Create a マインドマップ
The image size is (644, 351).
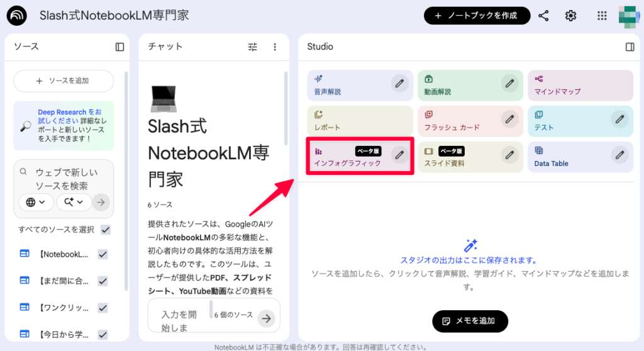(x=580, y=85)
